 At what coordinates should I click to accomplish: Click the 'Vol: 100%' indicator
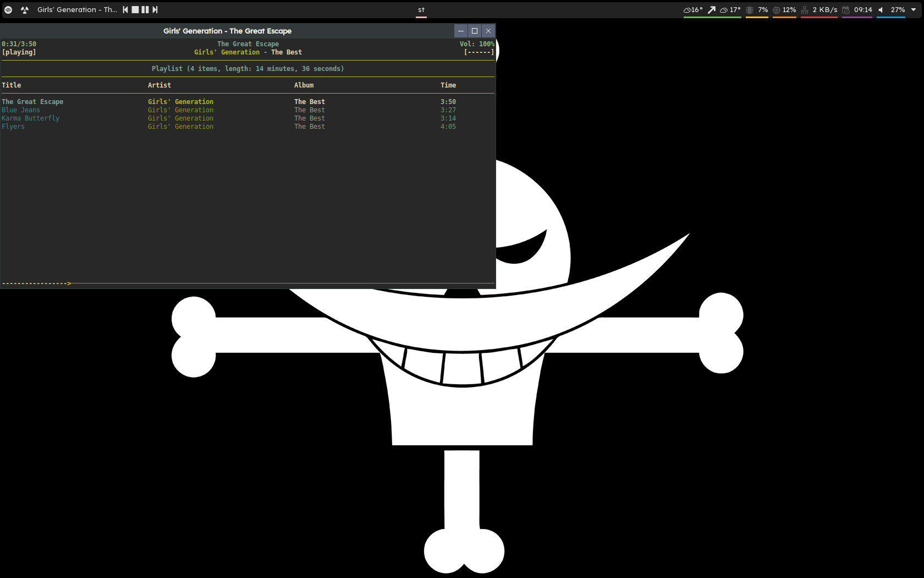pyautogui.click(x=477, y=44)
